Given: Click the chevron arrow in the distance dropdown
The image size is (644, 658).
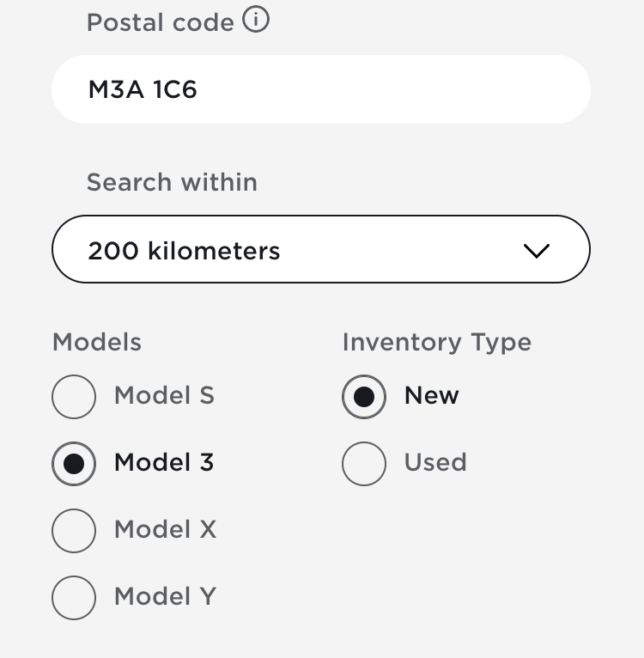Looking at the screenshot, I should coord(536,251).
